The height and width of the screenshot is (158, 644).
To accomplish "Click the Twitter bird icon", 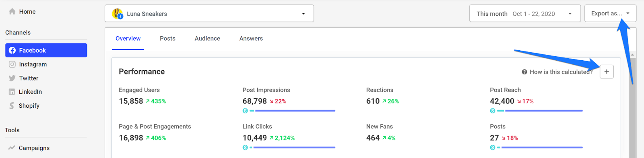I will [12, 78].
